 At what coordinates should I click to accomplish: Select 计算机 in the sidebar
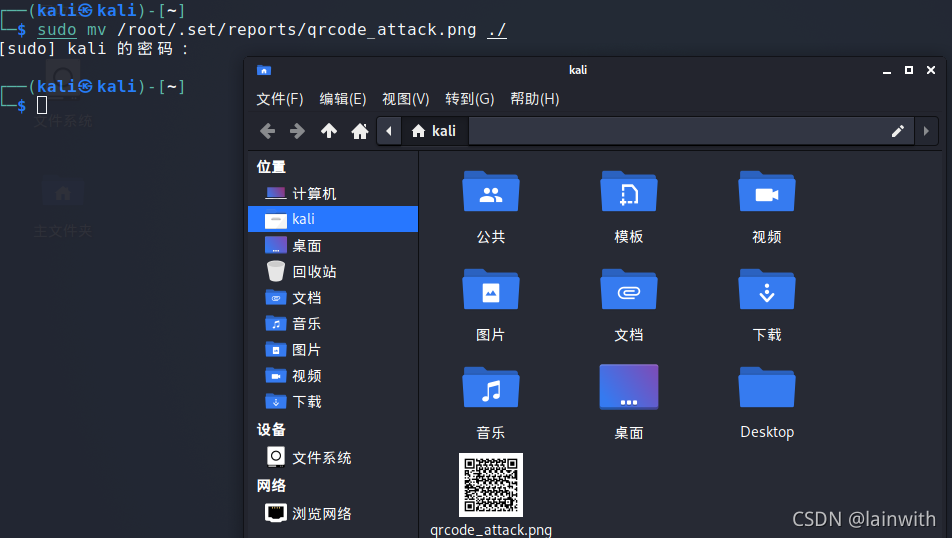(x=333, y=194)
